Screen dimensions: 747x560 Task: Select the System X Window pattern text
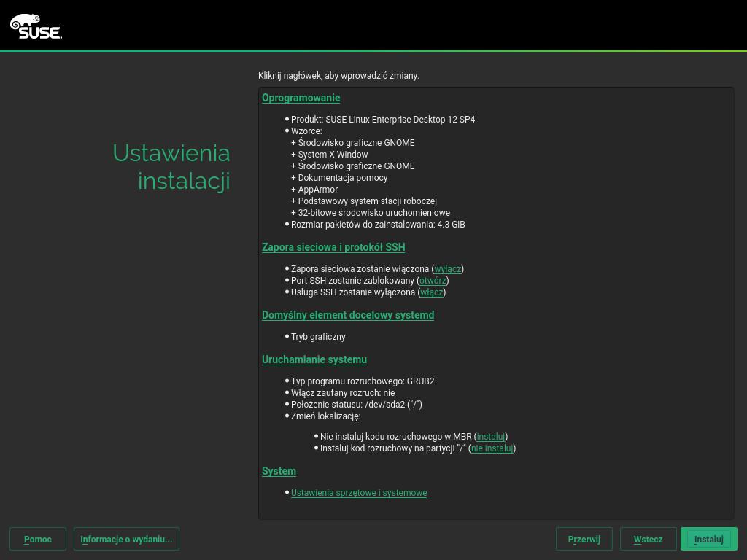329,155
